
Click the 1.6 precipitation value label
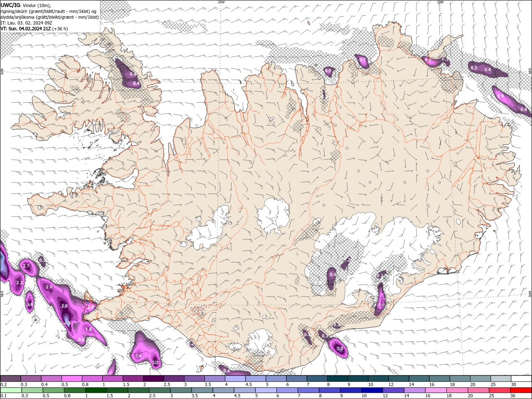(x=89, y=329)
